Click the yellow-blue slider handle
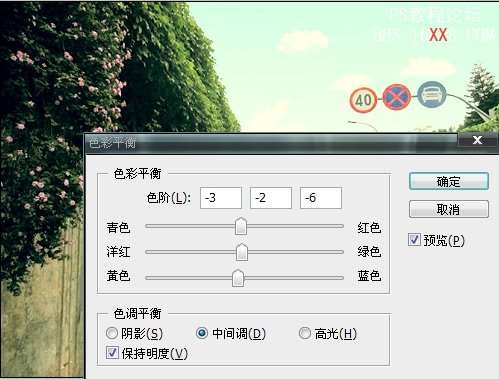Screen dimensions: 499x379 pyautogui.click(x=238, y=278)
